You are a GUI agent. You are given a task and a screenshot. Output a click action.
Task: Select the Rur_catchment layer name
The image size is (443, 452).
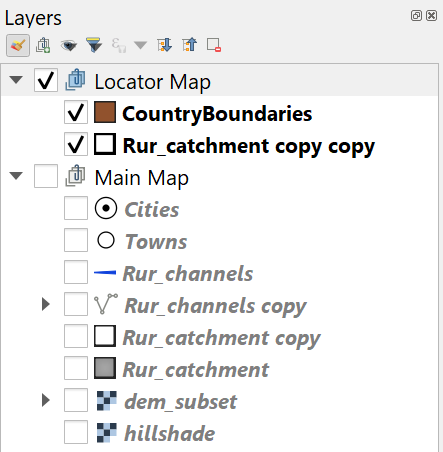tap(196, 370)
